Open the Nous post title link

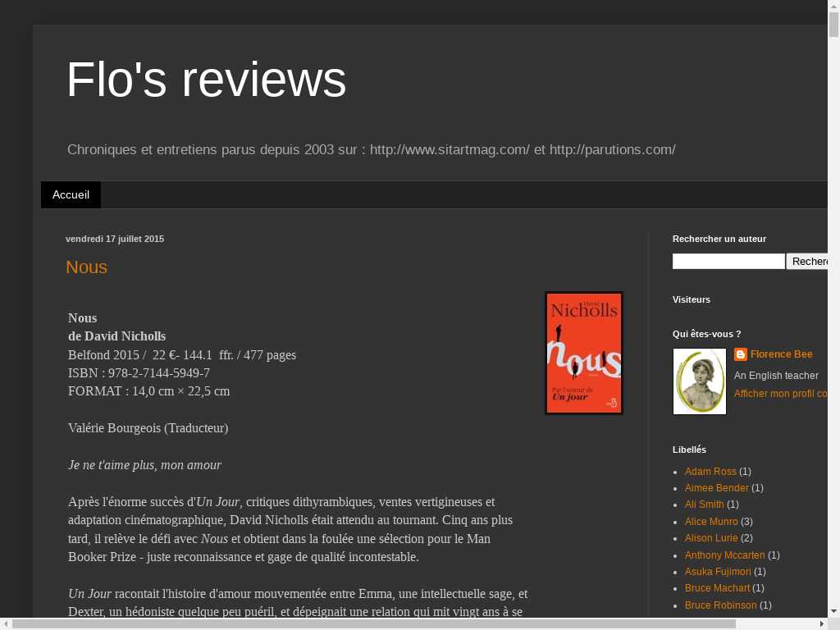86,267
